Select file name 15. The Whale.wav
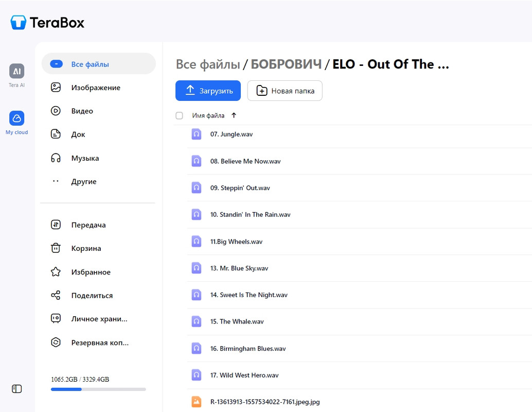532x412 pixels. click(237, 322)
